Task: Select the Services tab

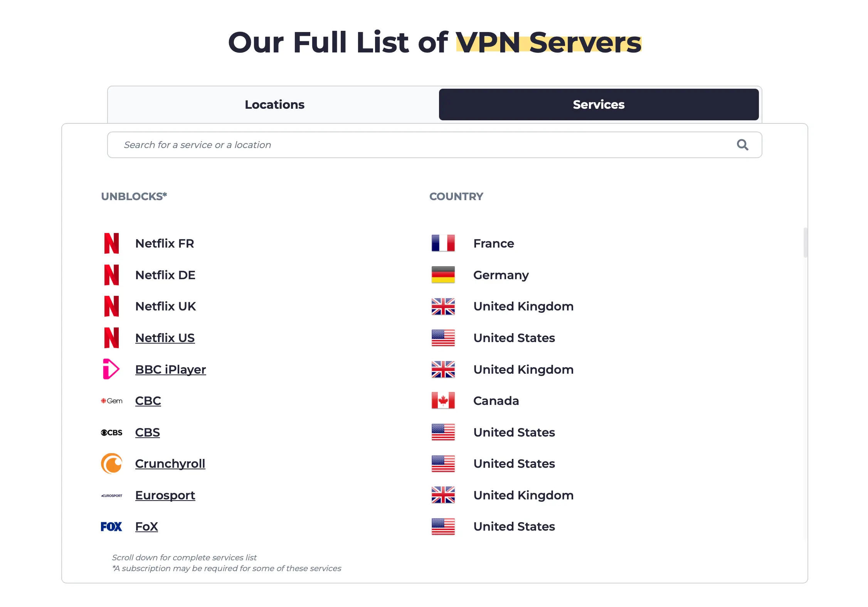Action: [598, 104]
